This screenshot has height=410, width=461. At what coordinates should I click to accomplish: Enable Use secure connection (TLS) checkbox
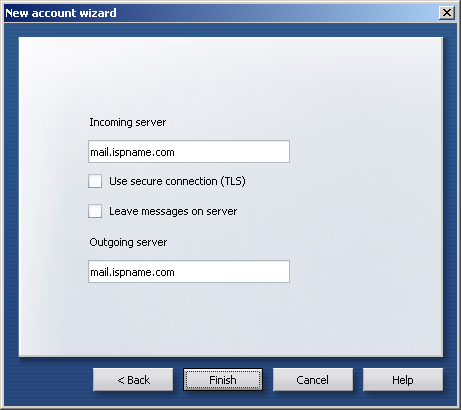coord(95,181)
